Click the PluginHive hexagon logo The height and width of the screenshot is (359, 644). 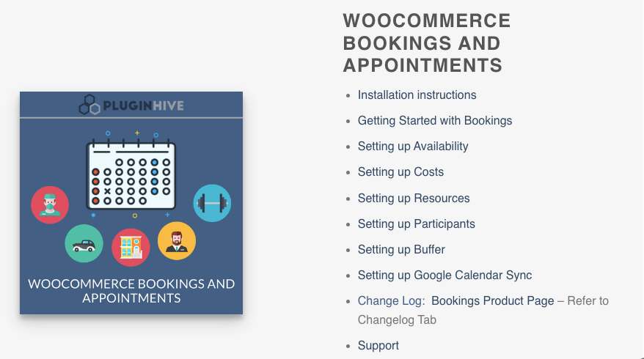(89, 106)
